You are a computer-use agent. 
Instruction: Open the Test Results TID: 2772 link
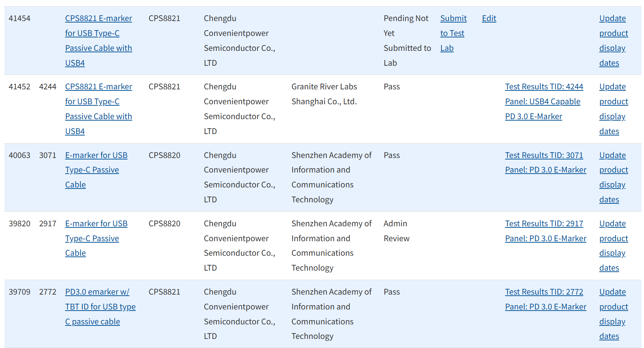click(544, 292)
